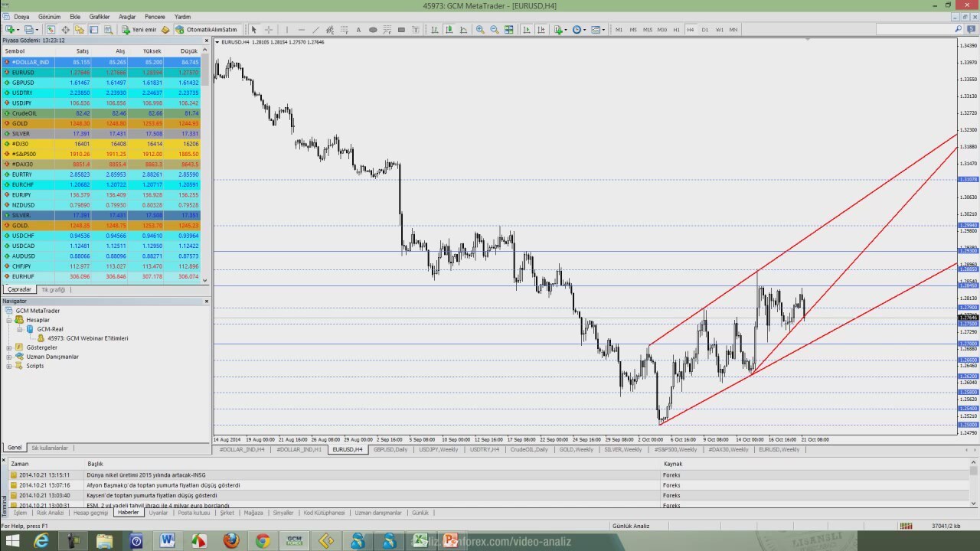
Task: Select the crosshair tool
Action: (x=269, y=30)
